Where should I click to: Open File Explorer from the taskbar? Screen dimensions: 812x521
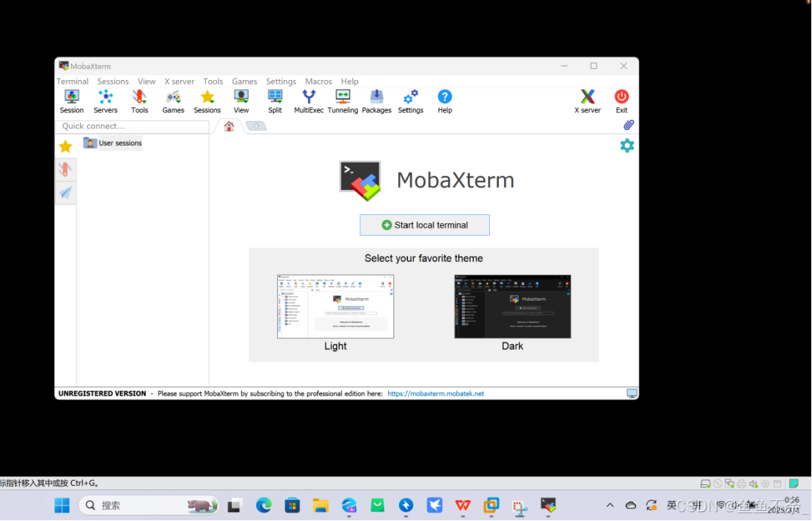pyautogui.click(x=321, y=506)
